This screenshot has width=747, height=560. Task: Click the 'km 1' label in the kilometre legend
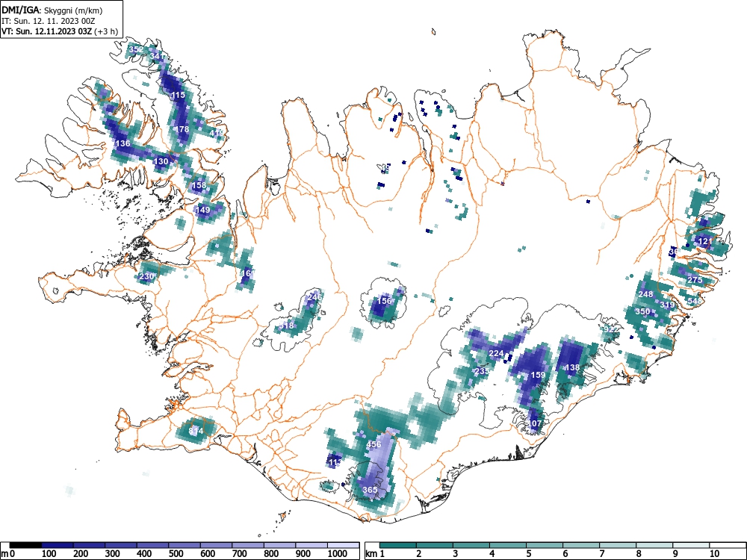click(x=375, y=554)
